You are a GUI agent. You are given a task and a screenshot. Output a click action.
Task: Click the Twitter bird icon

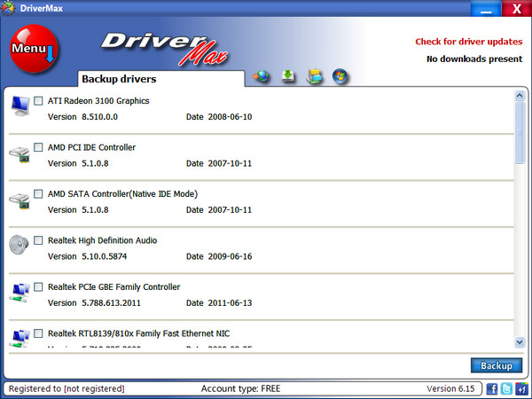(x=506, y=389)
